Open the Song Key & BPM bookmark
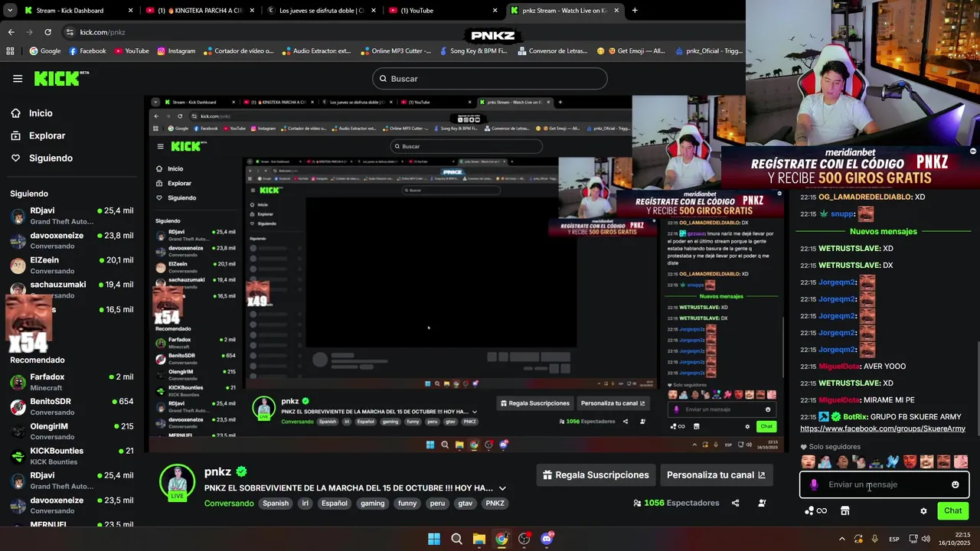The height and width of the screenshot is (551, 980). 473,51
